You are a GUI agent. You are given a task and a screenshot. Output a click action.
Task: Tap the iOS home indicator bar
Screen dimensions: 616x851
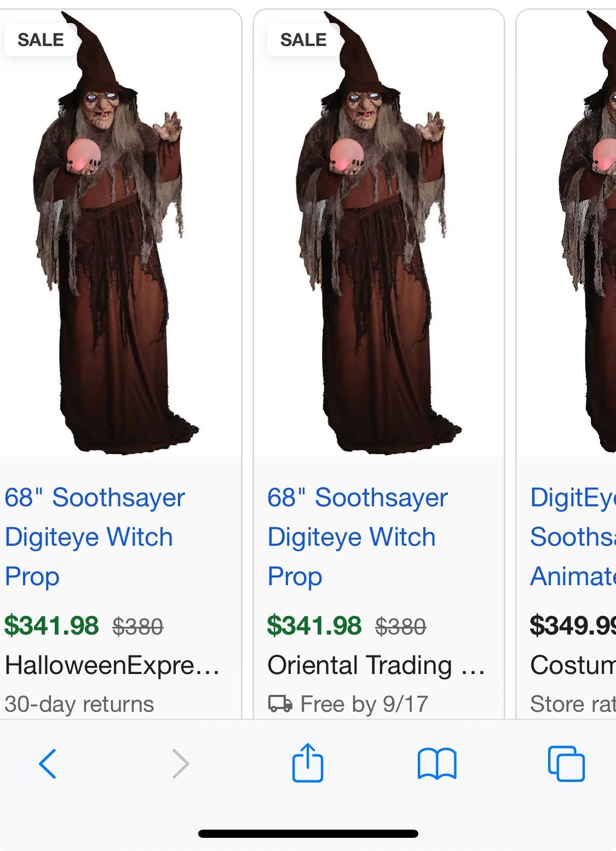(308, 833)
